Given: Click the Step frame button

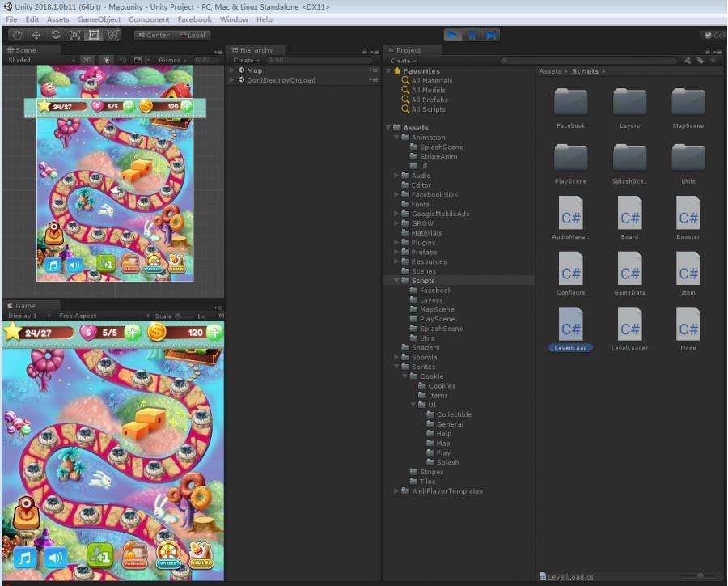Looking at the screenshot, I should coord(491,35).
